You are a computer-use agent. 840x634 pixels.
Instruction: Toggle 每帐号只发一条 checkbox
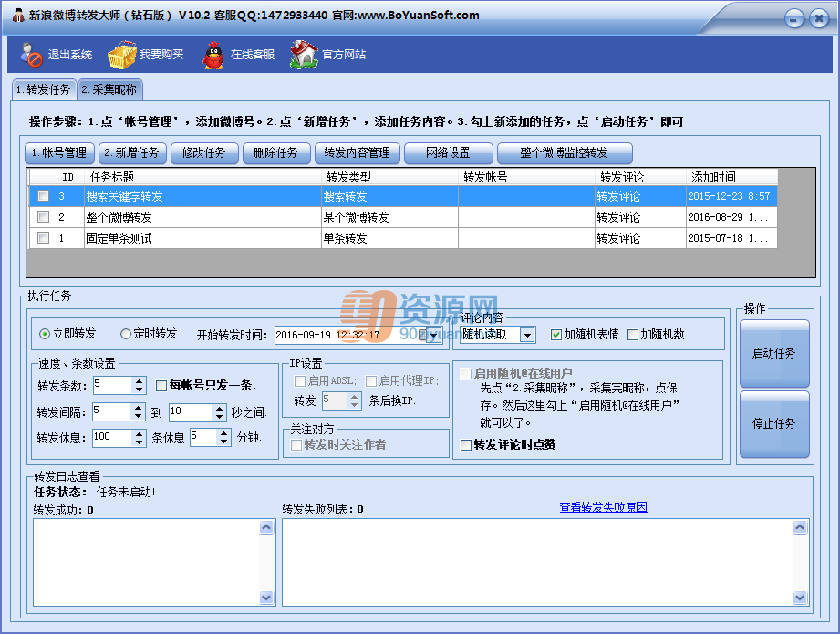(x=161, y=385)
